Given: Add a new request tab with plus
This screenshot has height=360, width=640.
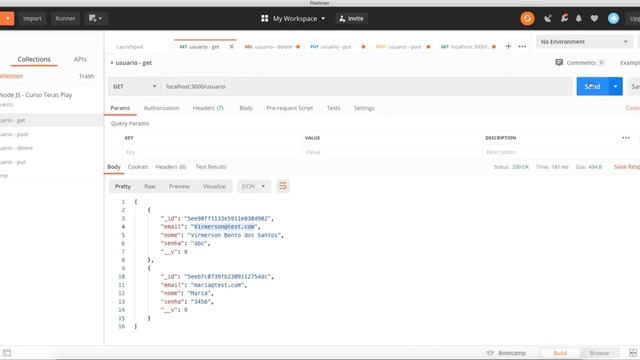Looking at the screenshot, I should pyautogui.click(x=508, y=47).
